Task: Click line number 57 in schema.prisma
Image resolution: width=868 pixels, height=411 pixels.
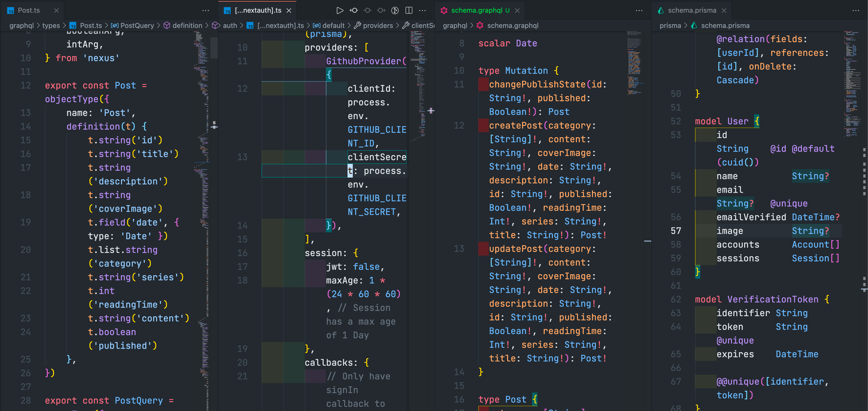Action: tap(676, 231)
